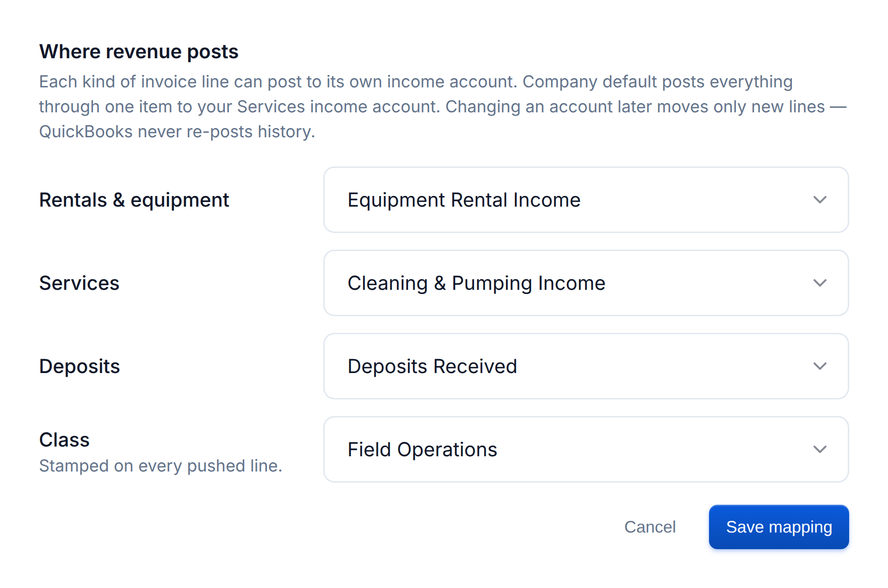Click the 'Where revenue posts' heading
The height and width of the screenshot is (588, 888).
pyautogui.click(x=139, y=52)
